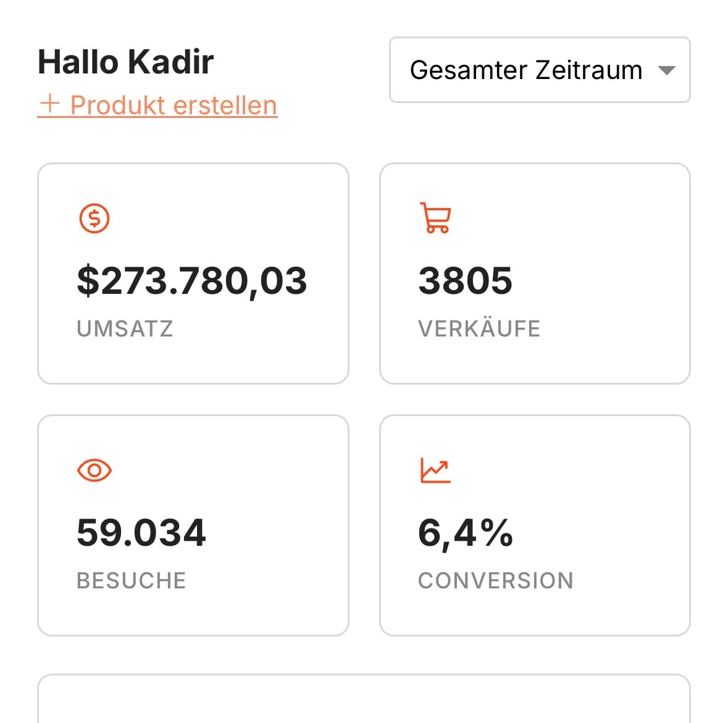
Task: Open the Produkt erstellen link
Action: pos(174,105)
